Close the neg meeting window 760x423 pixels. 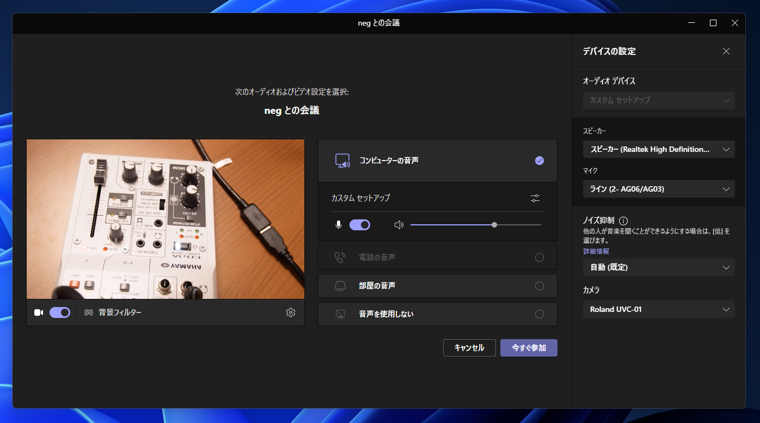pos(735,23)
